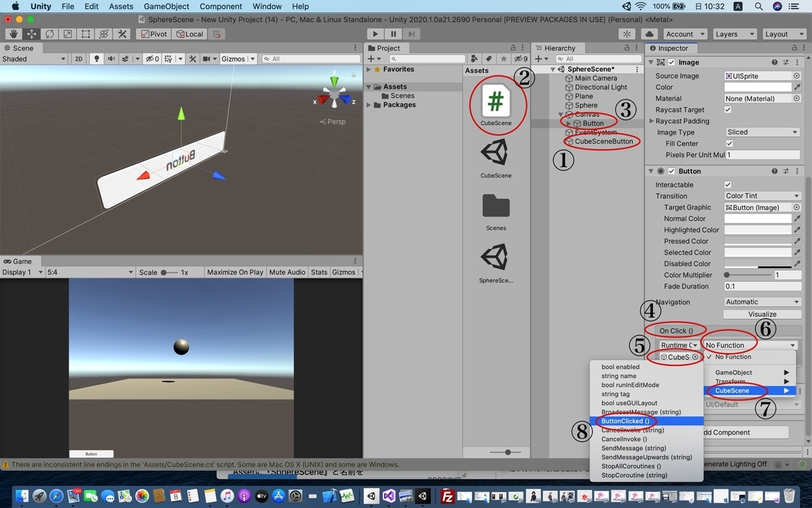Adjust the Game view Scale slider
This screenshot has height=508, width=812.
[169, 272]
